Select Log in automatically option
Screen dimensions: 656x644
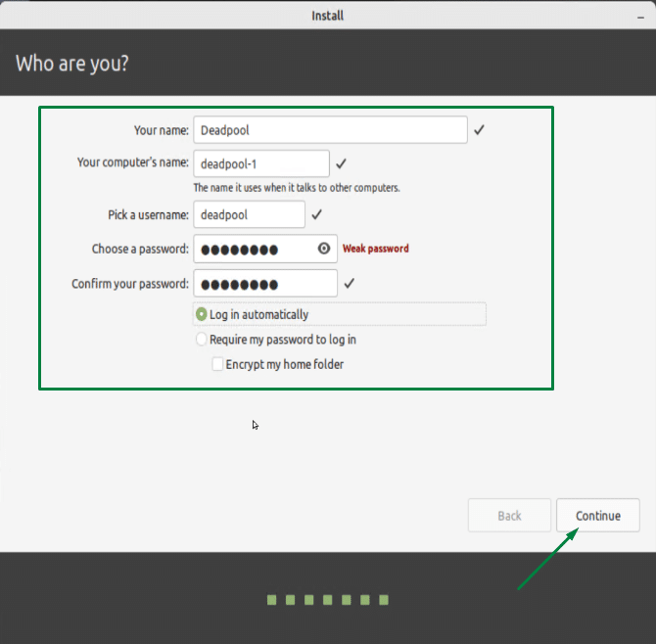[203, 314]
